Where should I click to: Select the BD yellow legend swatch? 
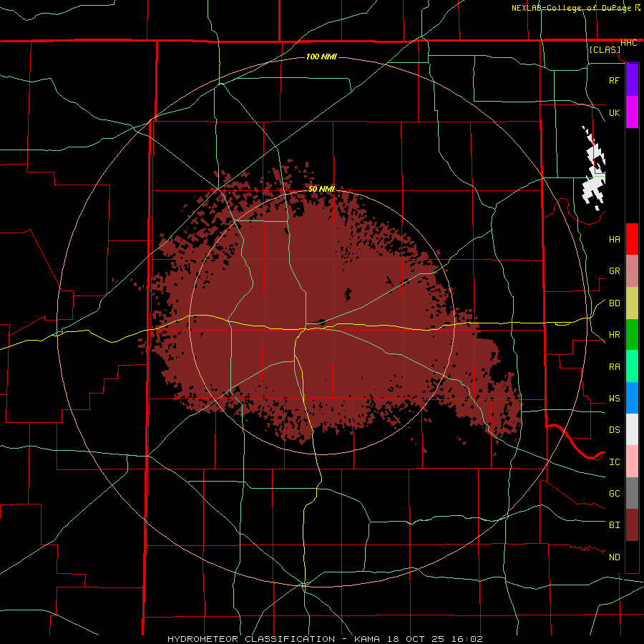tap(632, 303)
